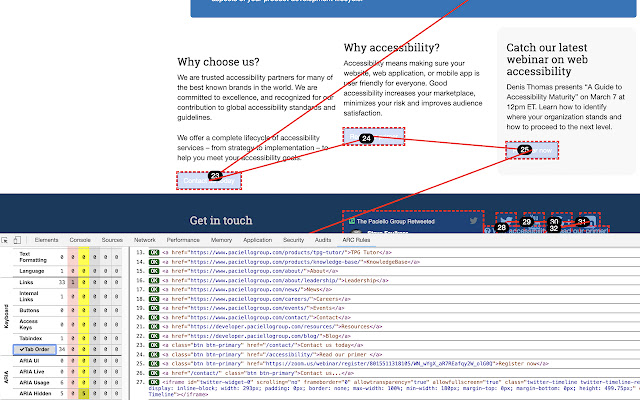This screenshot has height=400, width=640.
Task: Go to the Performance tab
Action: point(183,240)
